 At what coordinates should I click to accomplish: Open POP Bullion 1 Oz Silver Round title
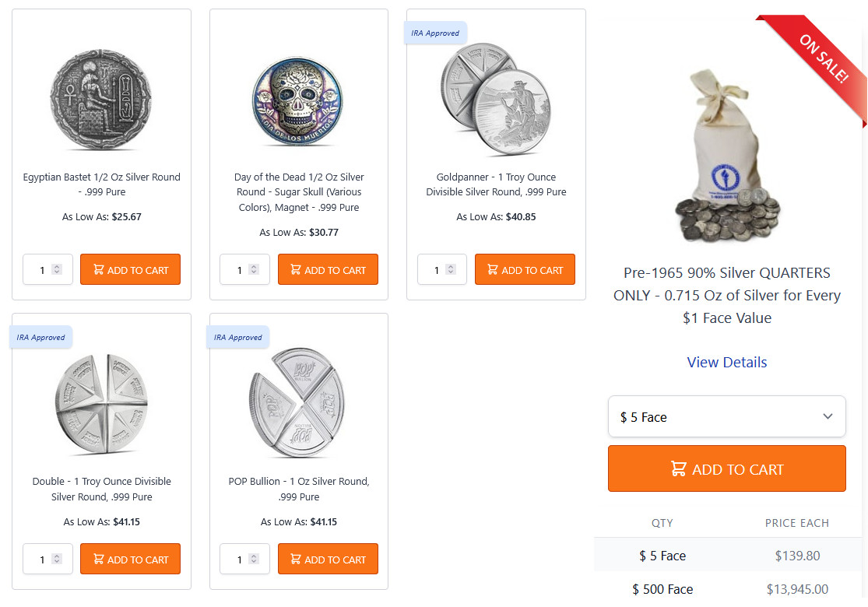click(299, 489)
